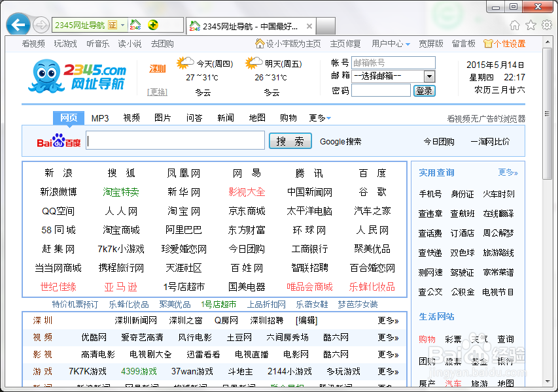Click the scrollbar down arrow
The height and width of the screenshot is (392, 558).
(x=548, y=382)
